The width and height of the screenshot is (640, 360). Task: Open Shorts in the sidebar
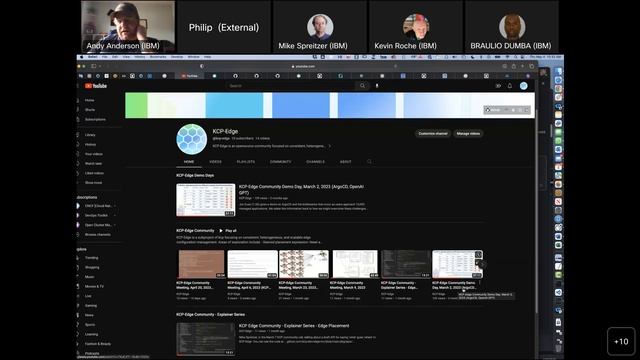click(90, 110)
